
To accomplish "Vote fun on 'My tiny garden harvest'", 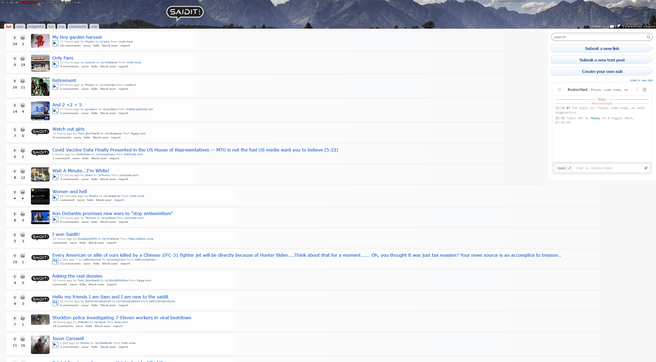I will click(x=23, y=38).
